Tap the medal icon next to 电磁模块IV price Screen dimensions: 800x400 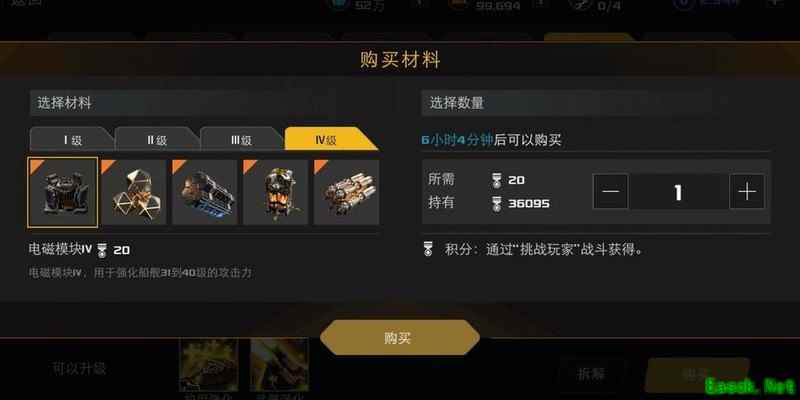click(102, 250)
